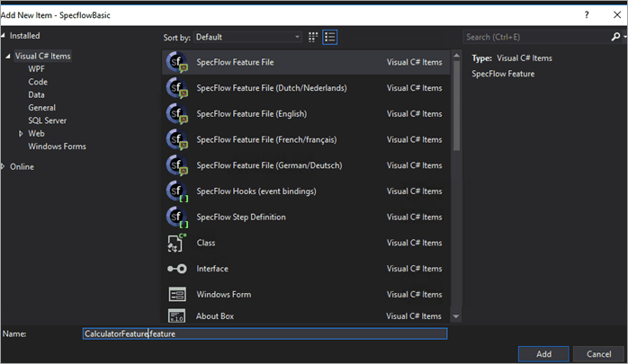Image resolution: width=628 pixels, height=364 pixels.
Task: Click the SpecFlow Feature File (English) icon
Action: point(177,114)
